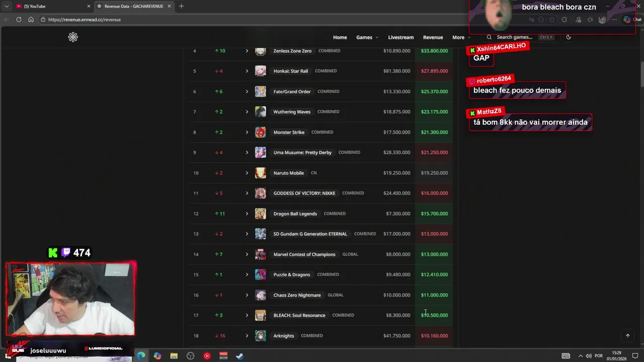This screenshot has height=362, width=644.
Task: Open Steam from the taskbar
Action: [x=240, y=356]
